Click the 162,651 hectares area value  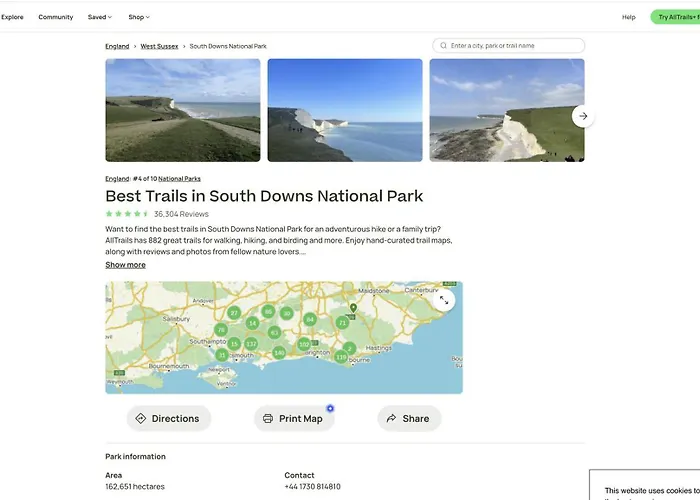135,486
